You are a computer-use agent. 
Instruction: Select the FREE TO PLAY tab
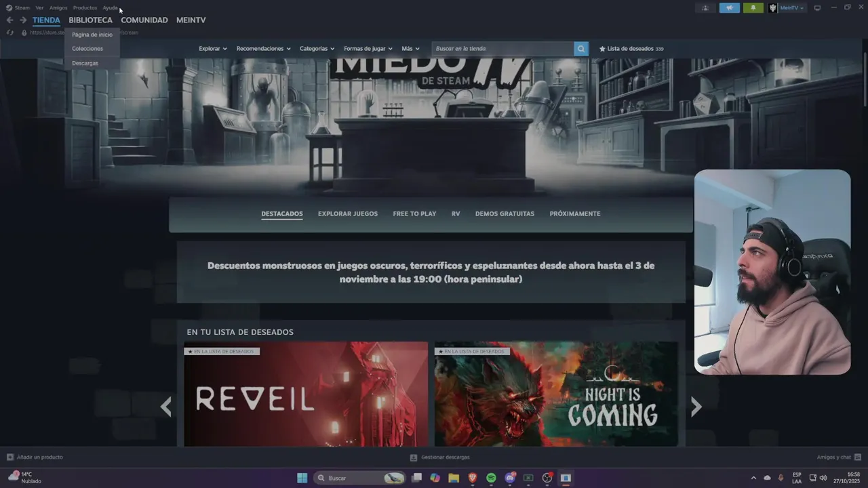414,213
